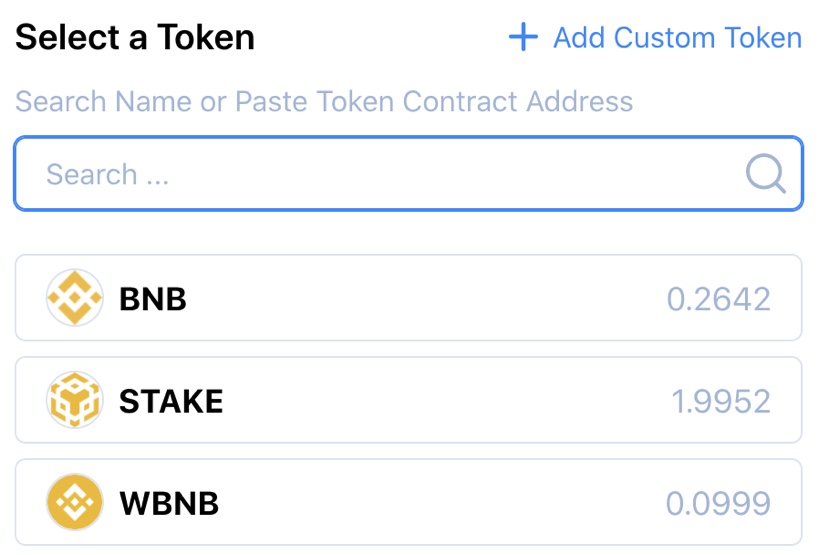Select the STAKE token name

point(171,402)
